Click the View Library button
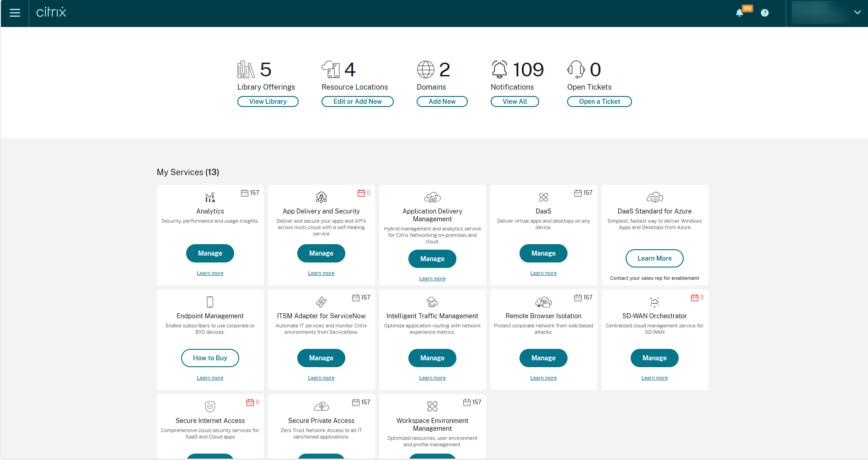Viewport: 868px width, 460px height. coord(268,102)
